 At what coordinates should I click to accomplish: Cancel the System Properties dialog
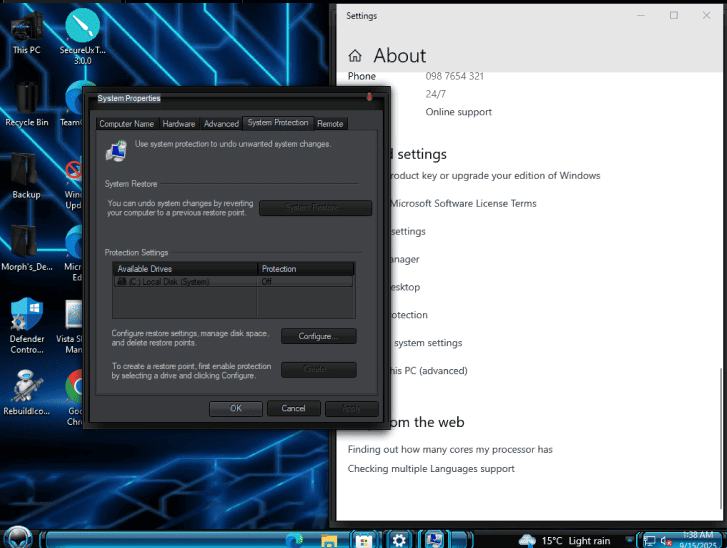293,408
